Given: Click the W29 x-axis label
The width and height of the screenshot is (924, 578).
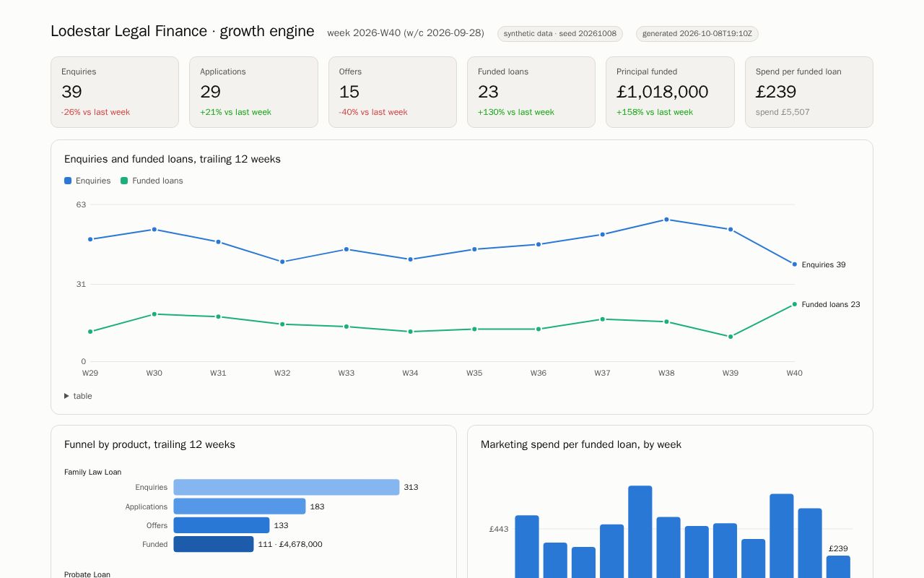Looking at the screenshot, I should (x=90, y=373).
